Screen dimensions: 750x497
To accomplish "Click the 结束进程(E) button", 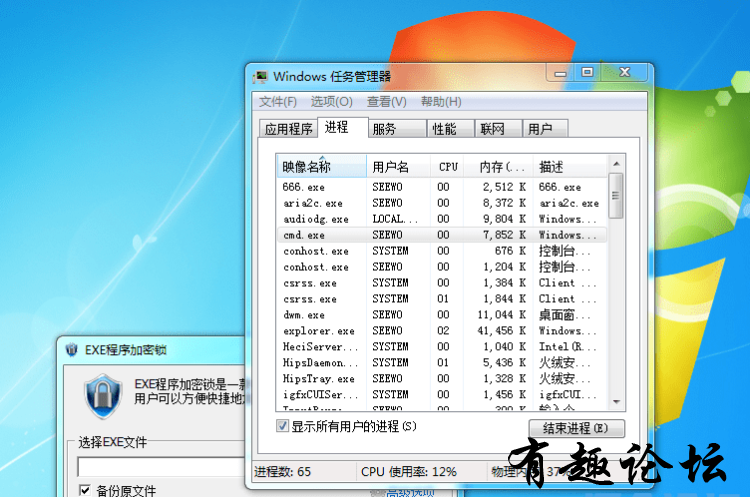I will (x=576, y=428).
